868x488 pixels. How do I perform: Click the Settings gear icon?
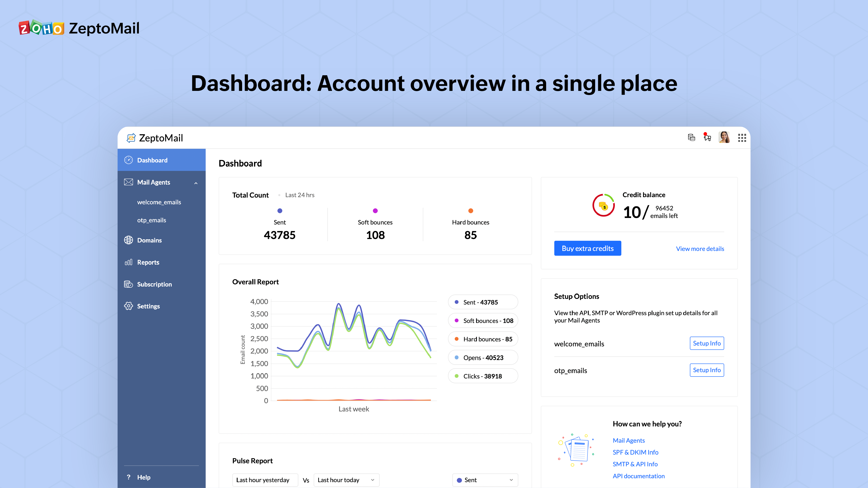tap(128, 306)
